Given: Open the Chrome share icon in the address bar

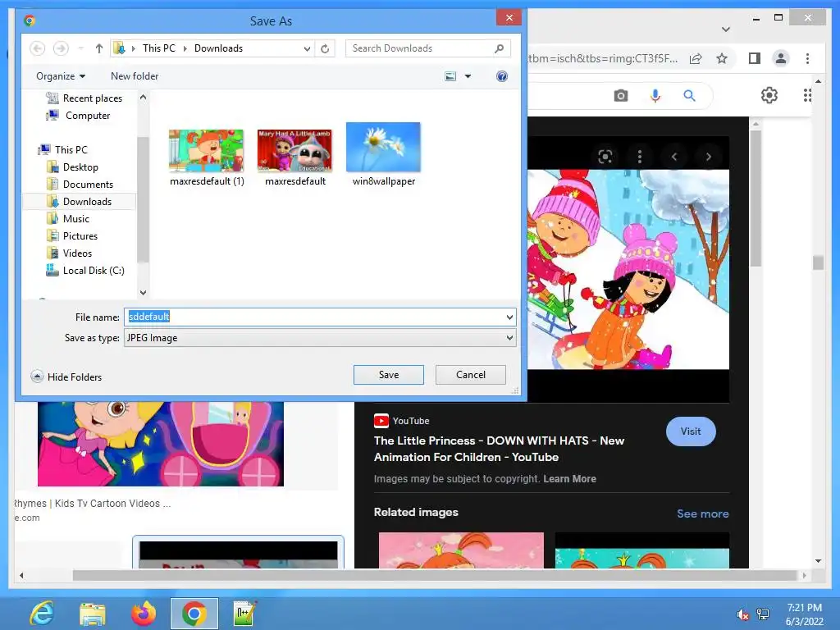Looking at the screenshot, I should (x=696, y=58).
